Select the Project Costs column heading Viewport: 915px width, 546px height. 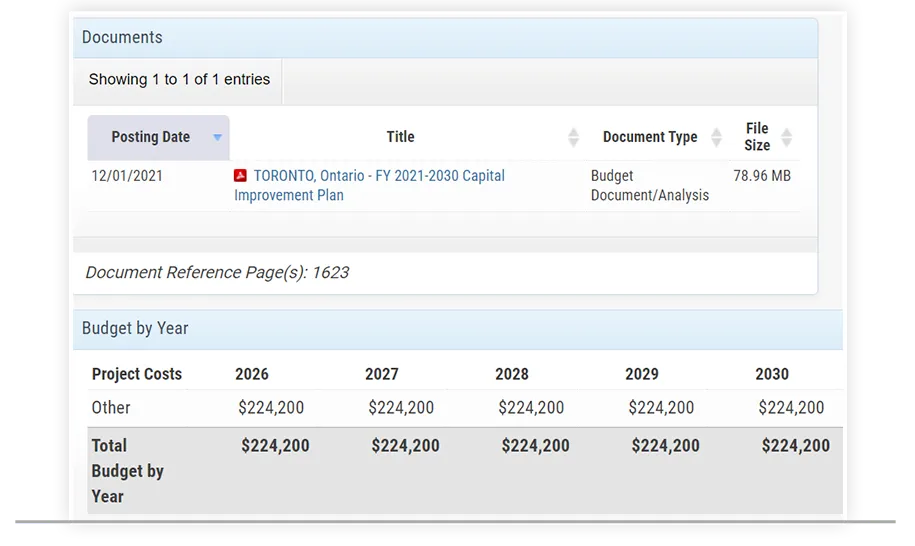(x=137, y=374)
